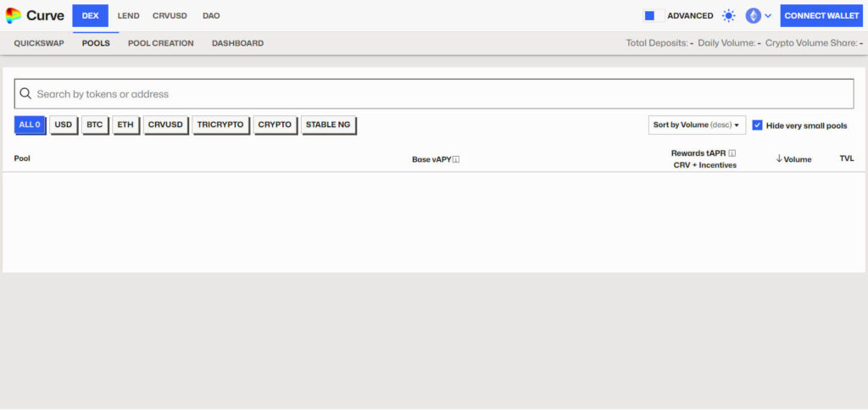This screenshot has height=410, width=868.
Task: Uncheck Hide very small pools
Action: tap(757, 125)
